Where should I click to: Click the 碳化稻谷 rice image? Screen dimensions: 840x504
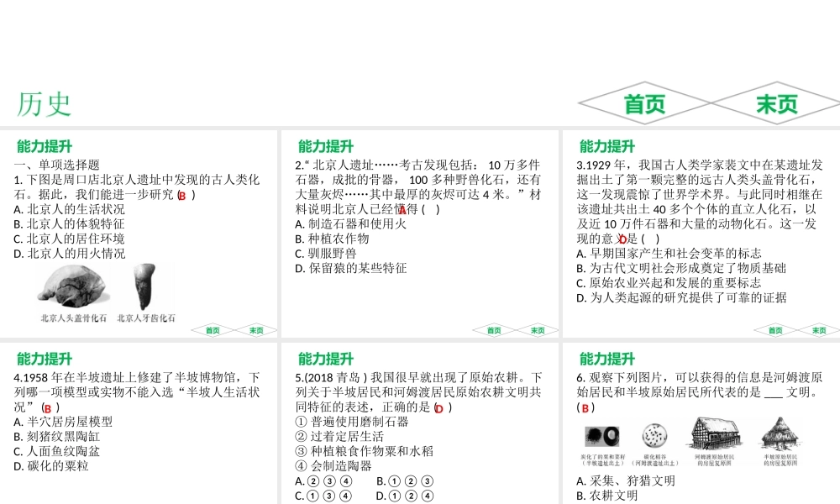pyautogui.click(x=654, y=436)
